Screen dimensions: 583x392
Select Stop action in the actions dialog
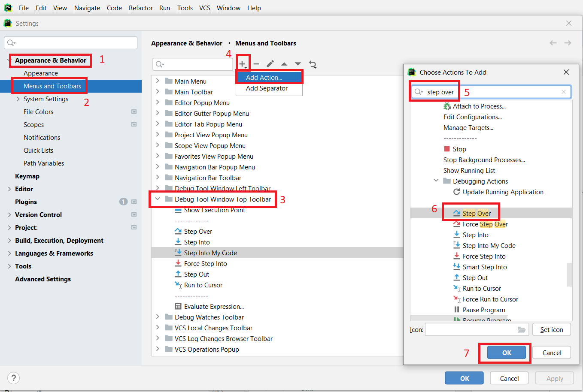(x=459, y=149)
